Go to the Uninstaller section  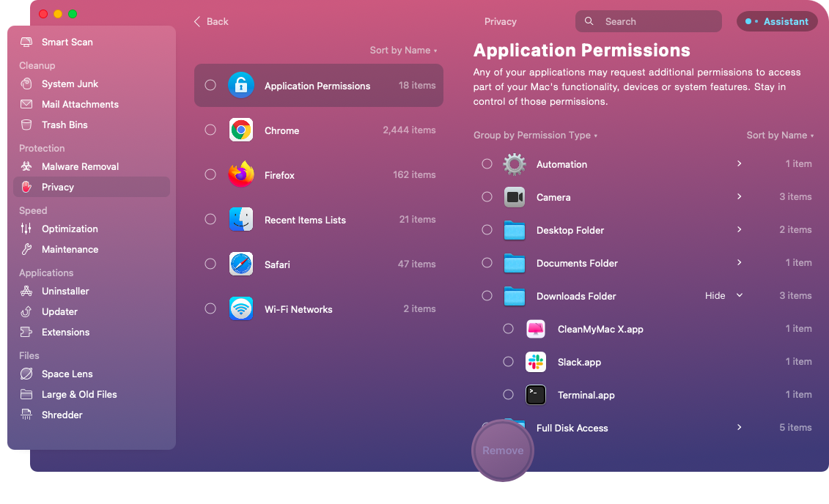click(x=91, y=291)
